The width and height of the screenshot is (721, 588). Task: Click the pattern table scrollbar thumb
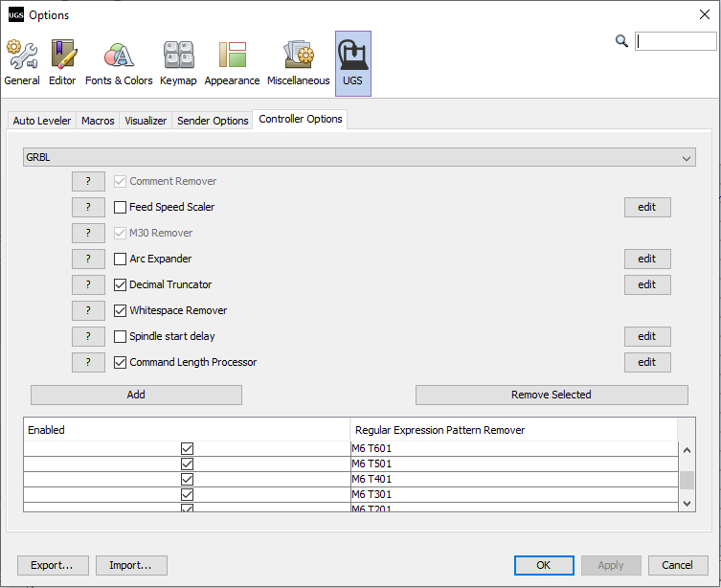click(x=687, y=481)
